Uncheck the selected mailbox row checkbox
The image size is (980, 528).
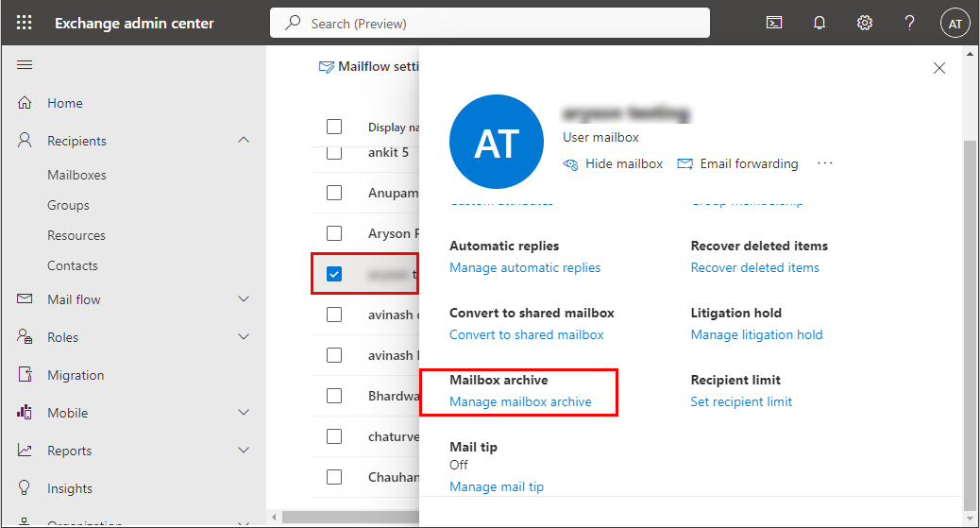(334, 273)
